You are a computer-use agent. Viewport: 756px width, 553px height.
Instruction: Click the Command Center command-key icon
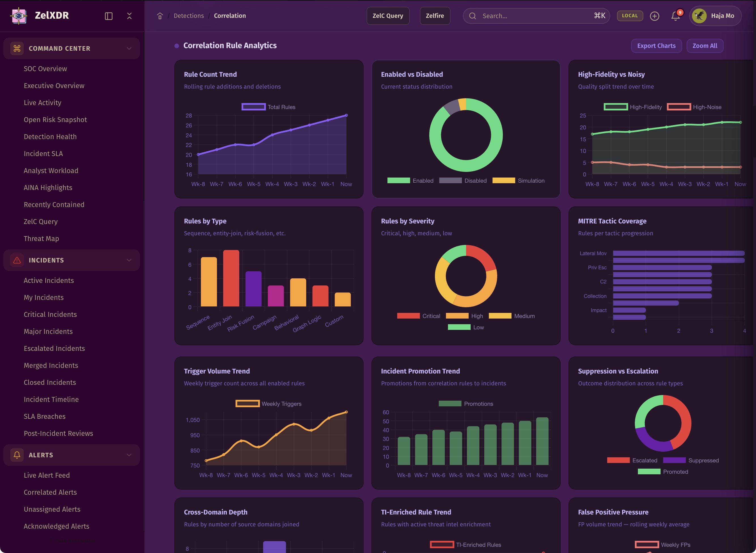17,48
